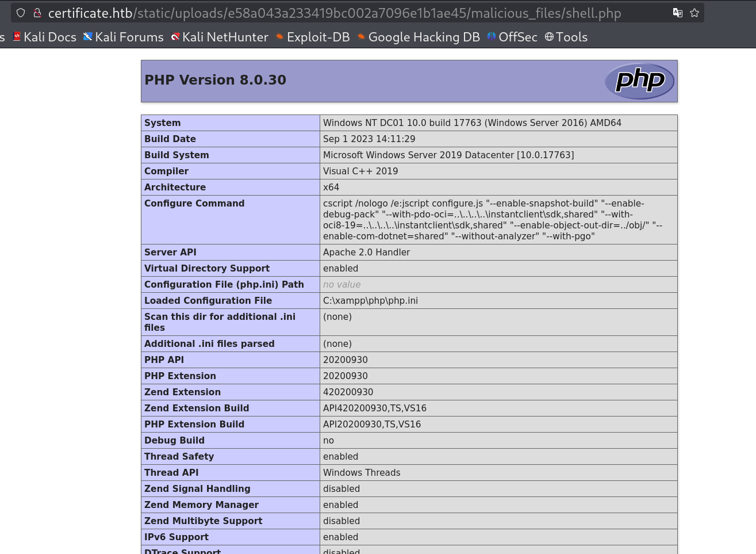756x554 pixels.
Task: Click the Thread Safety label
Action: pyautogui.click(x=179, y=456)
